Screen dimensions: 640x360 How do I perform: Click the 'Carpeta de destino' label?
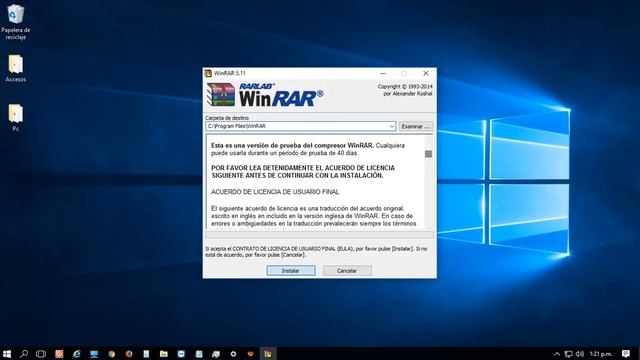pyautogui.click(x=227, y=118)
